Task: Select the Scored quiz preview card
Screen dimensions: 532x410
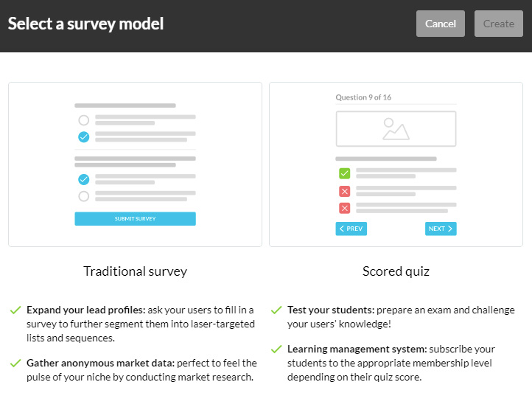Action: pyautogui.click(x=396, y=164)
